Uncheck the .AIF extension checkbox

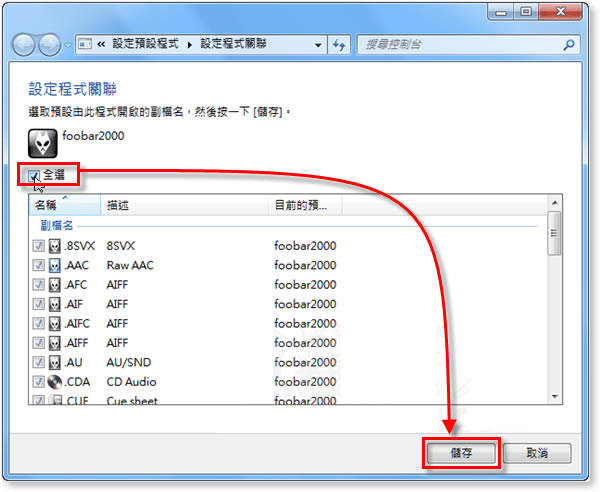click(38, 305)
